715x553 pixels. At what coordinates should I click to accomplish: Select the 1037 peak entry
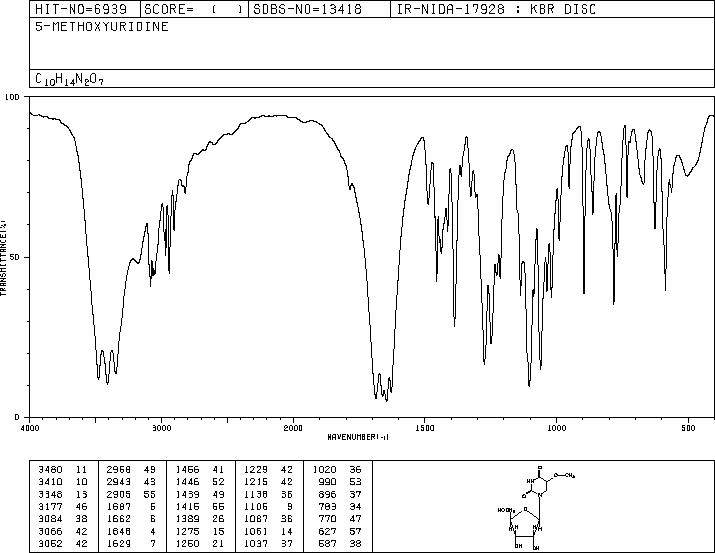click(268, 543)
